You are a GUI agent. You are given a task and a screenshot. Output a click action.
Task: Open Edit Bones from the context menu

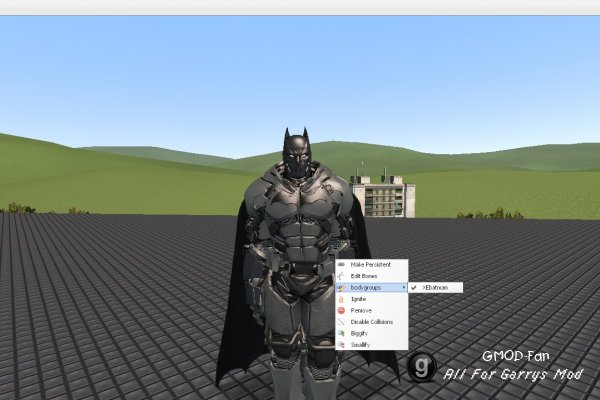point(372,276)
